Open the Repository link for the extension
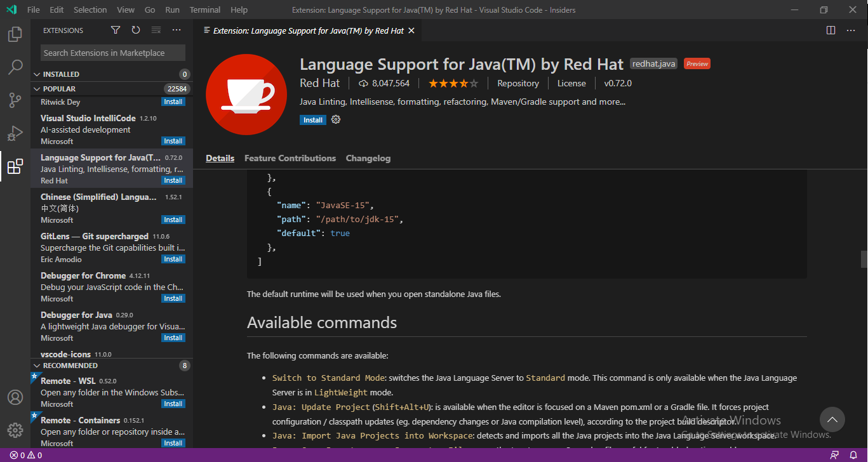868x462 pixels. (517, 83)
